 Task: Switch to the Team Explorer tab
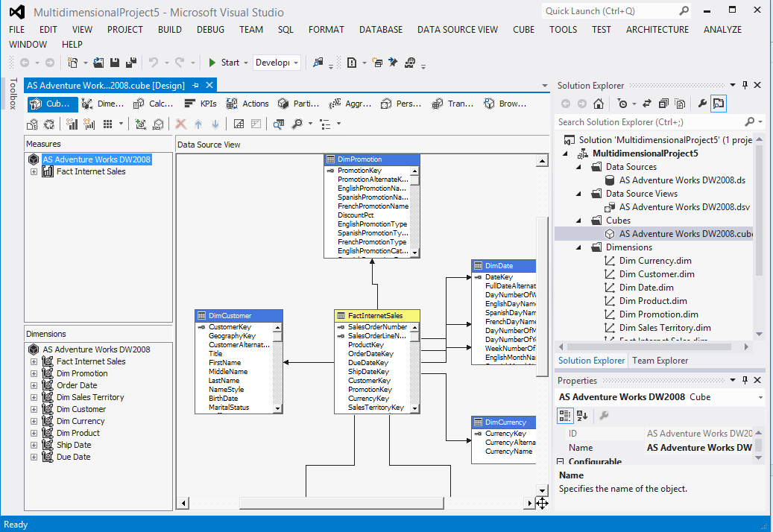[660, 361]
